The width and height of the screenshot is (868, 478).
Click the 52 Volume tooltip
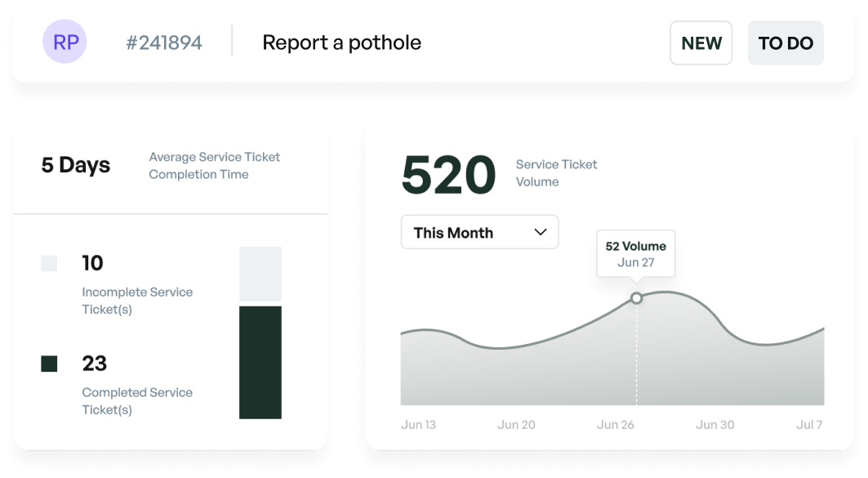tap(635, 254)
